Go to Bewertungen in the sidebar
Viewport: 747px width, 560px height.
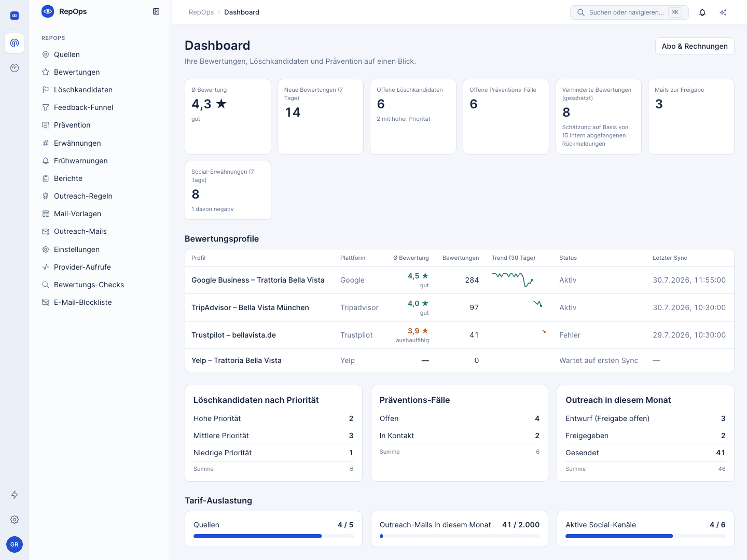[x=100, y=72]
